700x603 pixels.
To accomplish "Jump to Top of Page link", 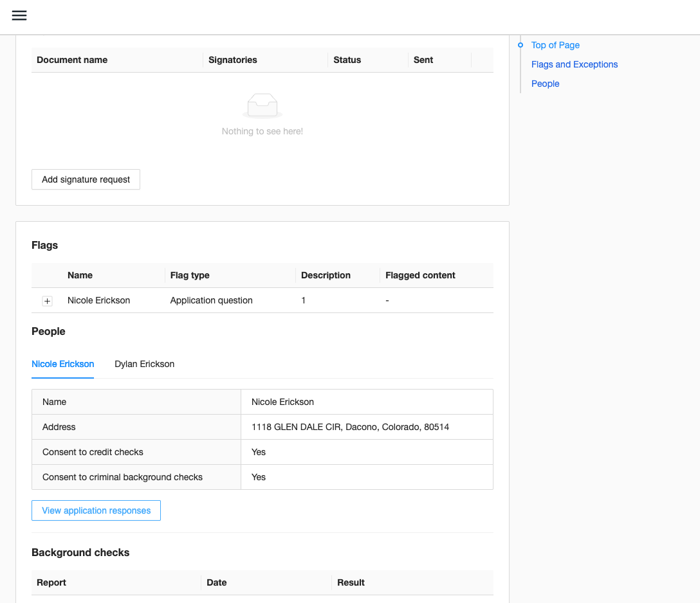I will point(555,45).
